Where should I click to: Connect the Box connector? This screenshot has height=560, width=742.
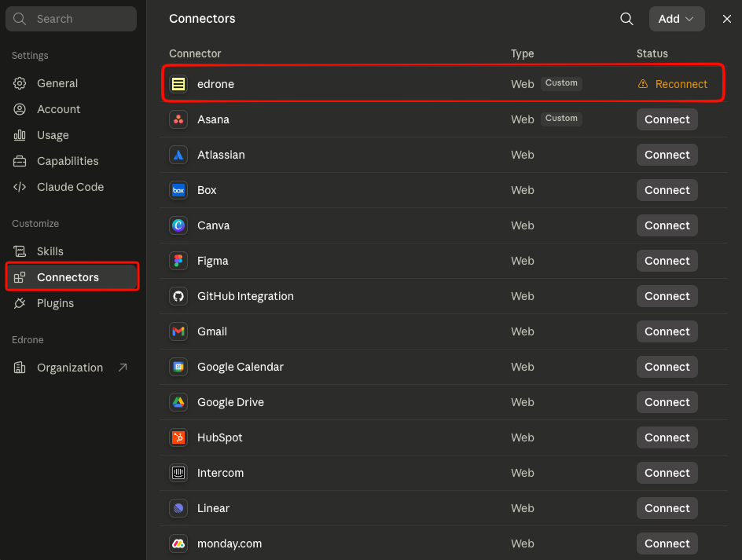667,190
